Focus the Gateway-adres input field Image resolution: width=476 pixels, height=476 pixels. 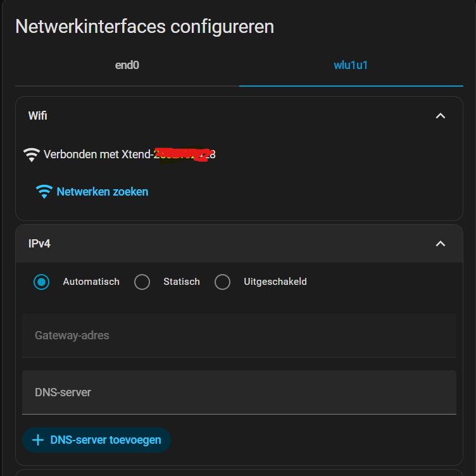[239, 335]
